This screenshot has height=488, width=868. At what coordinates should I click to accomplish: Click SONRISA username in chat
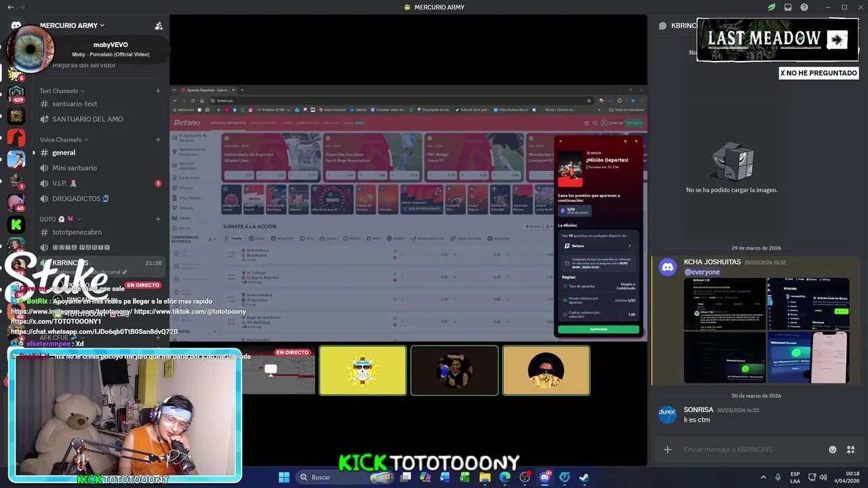pos(698,409)
